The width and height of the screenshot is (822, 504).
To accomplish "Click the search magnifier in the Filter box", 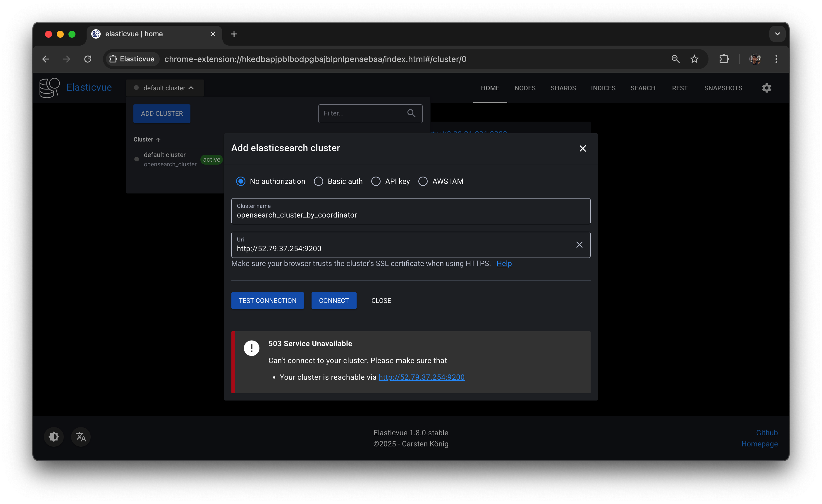I will point(411,113).
